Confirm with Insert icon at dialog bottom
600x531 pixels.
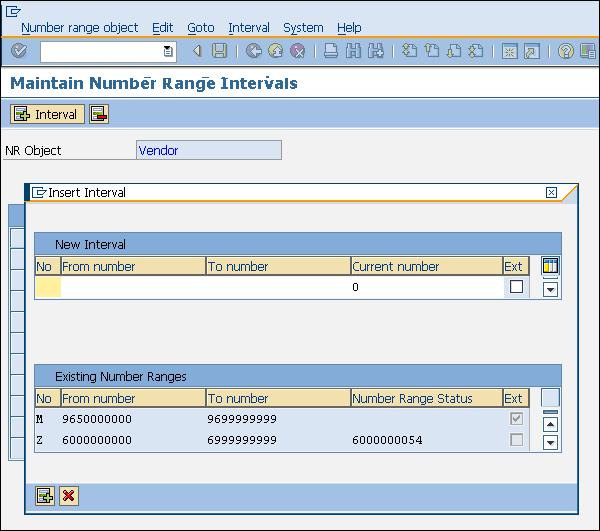45,495
